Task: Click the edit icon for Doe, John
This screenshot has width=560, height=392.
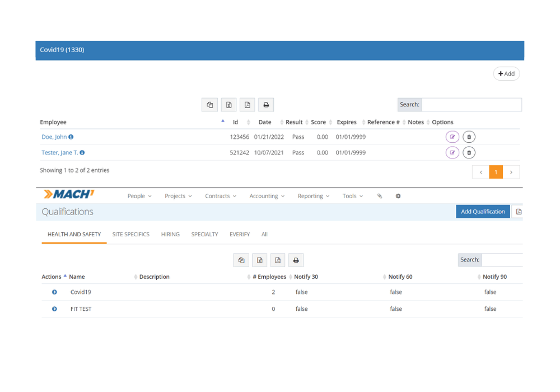Action: pos(452,137)
